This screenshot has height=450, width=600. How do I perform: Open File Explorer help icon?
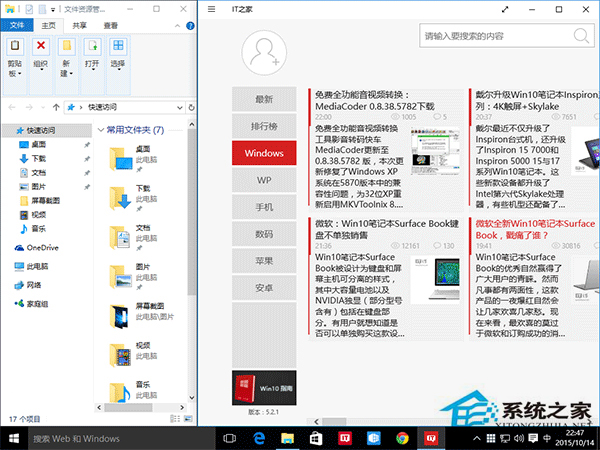[190, 26]
